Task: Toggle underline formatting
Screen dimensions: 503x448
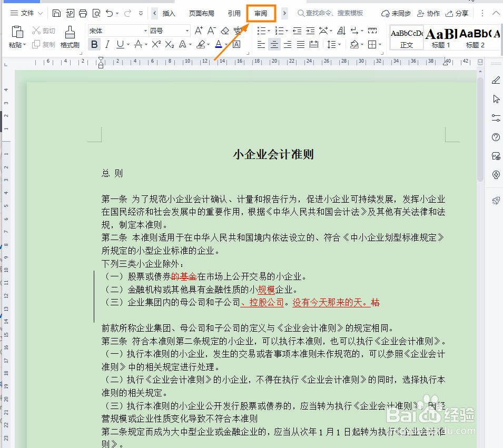Action: click(120, 44)
